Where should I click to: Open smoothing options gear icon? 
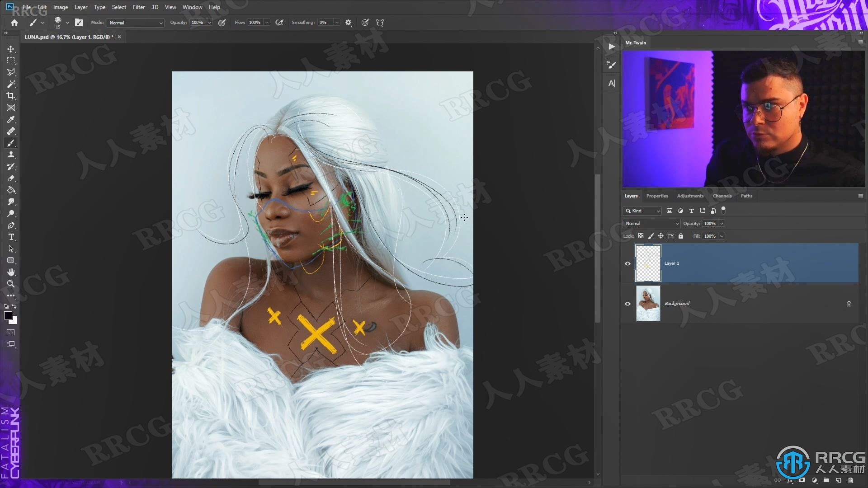(349, 23)
